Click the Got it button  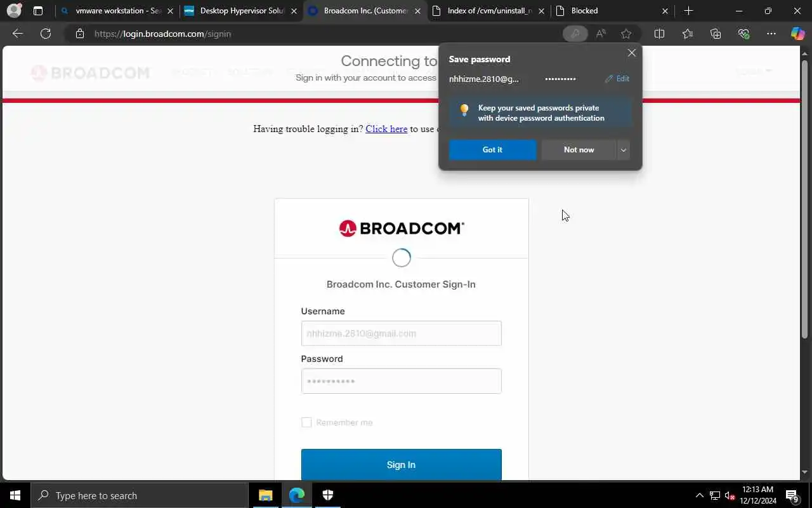coord(492,150)
